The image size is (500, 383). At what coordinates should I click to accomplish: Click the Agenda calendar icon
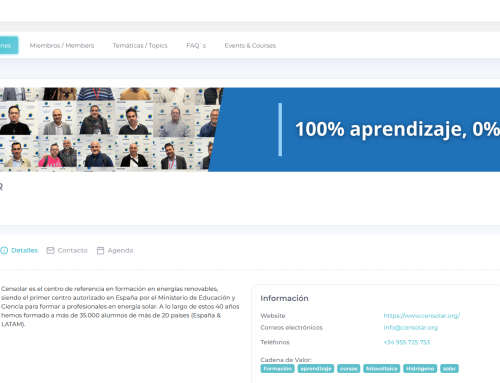[x=100, y=250]
